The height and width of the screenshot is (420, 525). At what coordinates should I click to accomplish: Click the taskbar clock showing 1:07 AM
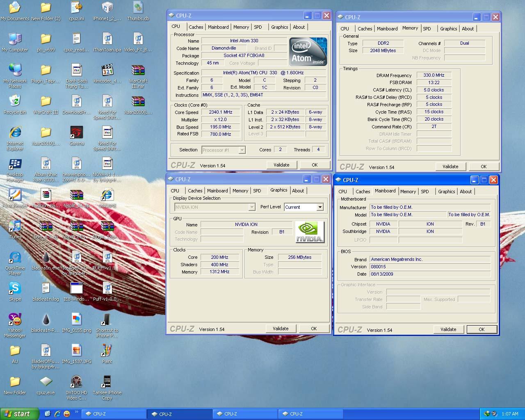point(510,414)
